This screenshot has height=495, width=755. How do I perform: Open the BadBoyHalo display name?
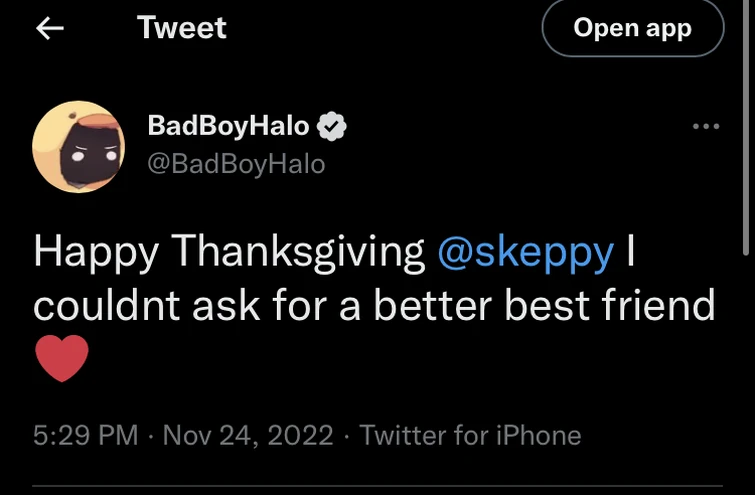pos(228,125)
